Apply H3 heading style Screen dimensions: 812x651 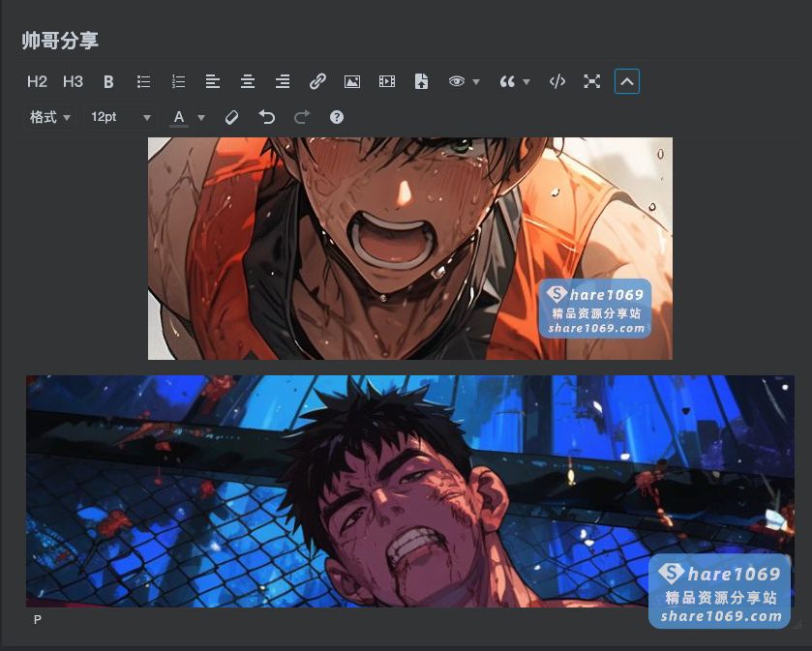click(73, 82)
